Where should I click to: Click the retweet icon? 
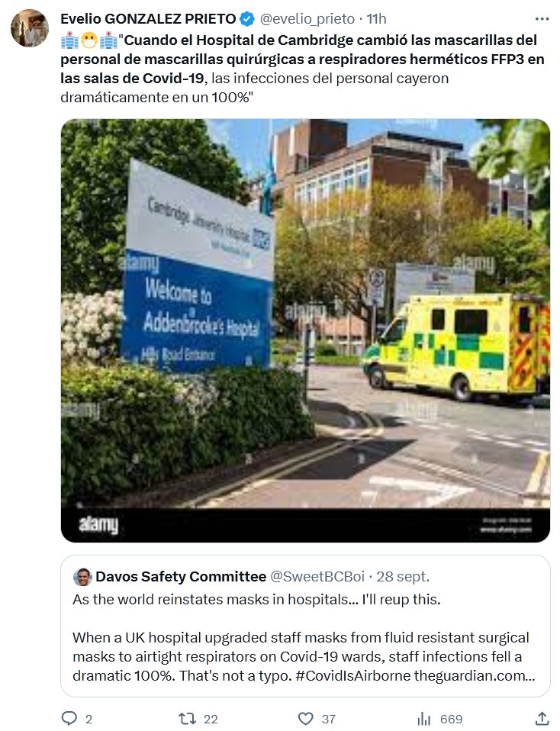[188, 719]
